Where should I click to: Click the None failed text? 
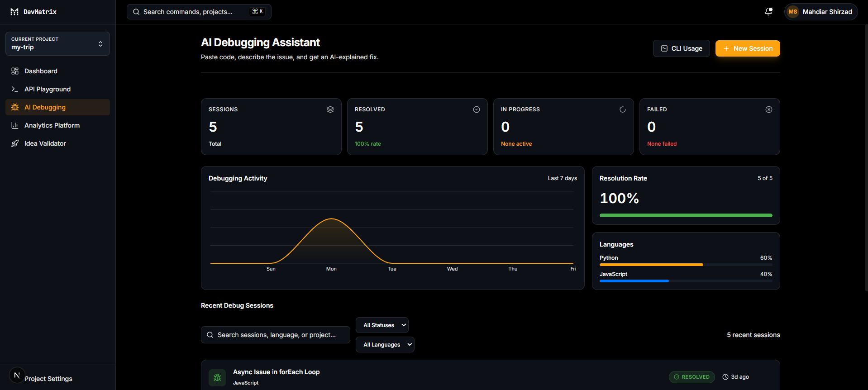(x=662, y=144)
